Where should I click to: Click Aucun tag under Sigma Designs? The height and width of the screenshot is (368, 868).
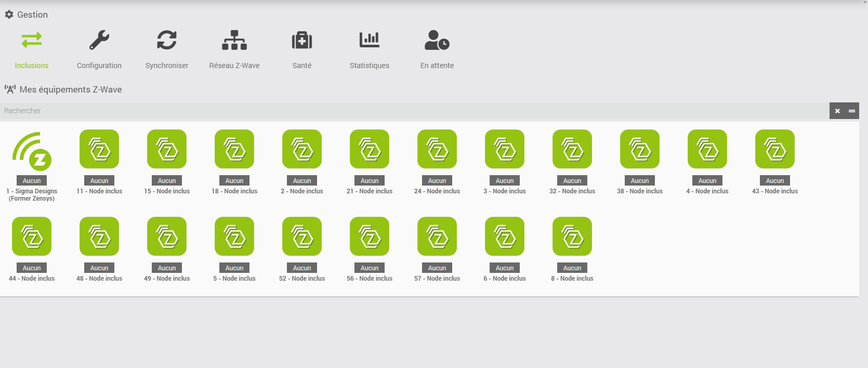(32, 181)
